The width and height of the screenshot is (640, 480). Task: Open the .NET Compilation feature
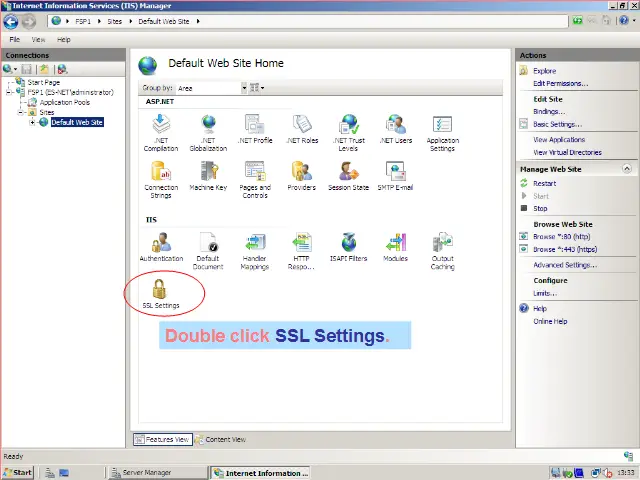click(x=161, y=132)
